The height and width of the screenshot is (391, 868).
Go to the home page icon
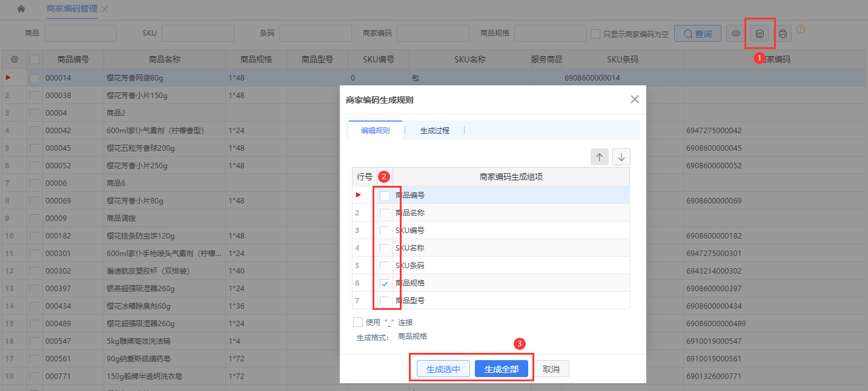(22, 9)
